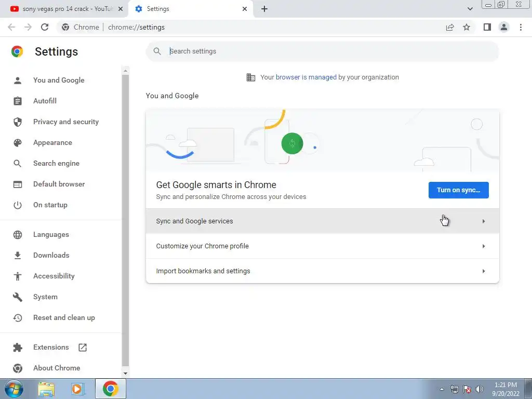The width and height of the screenshot is (532, 399).
Task: Bookmark this page with the star icon
Action: pyautogui.click(x=467, y=27)
